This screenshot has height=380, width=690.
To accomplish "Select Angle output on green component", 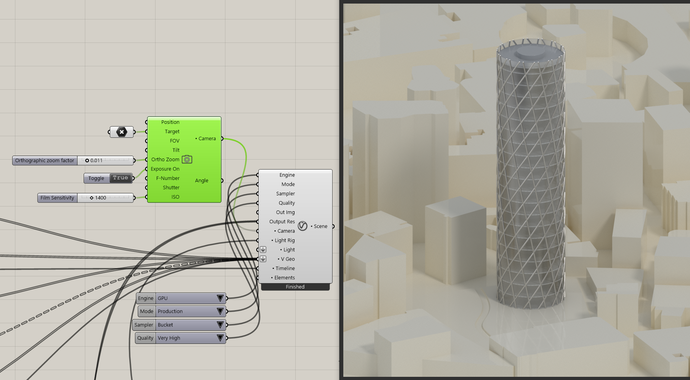I will [x=202, y=181].
